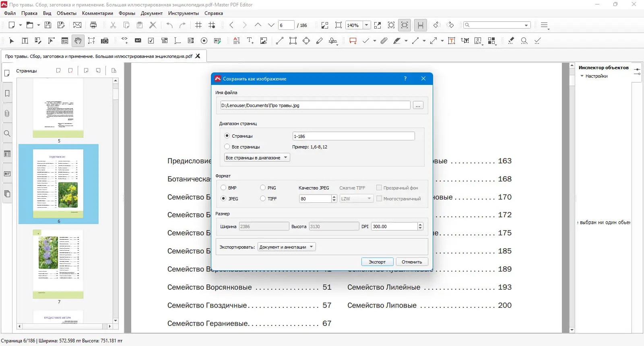Open the Bookmarks panel in left sidebar
The image size is (644, 346).
pos(7,93)
